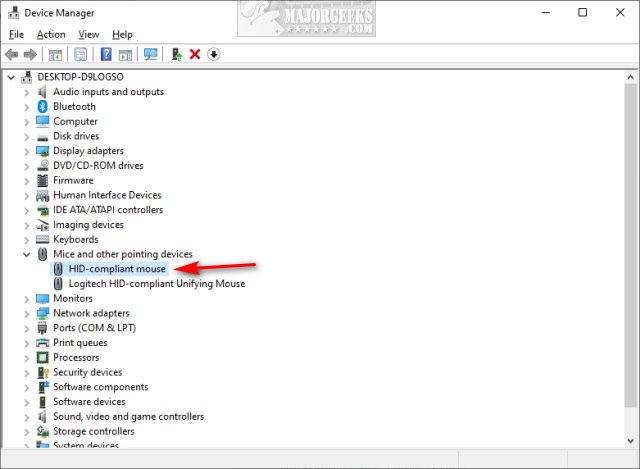640x469 pixels.
Task: Click the scrollbar up arrow
Action: [x=630, y=77]
